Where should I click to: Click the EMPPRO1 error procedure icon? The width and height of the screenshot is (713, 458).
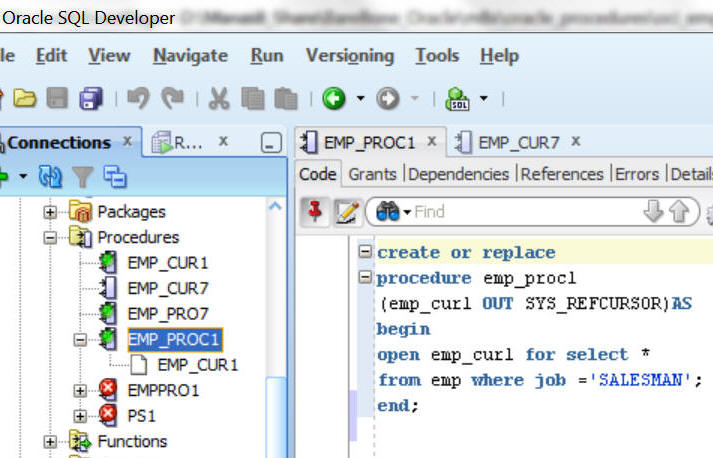108,390
